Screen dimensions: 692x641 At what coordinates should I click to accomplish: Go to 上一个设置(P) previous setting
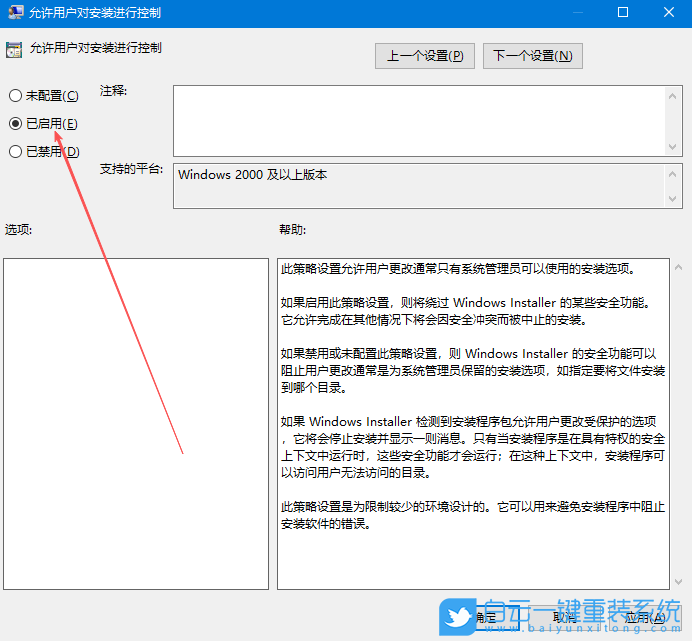point(425,56)
